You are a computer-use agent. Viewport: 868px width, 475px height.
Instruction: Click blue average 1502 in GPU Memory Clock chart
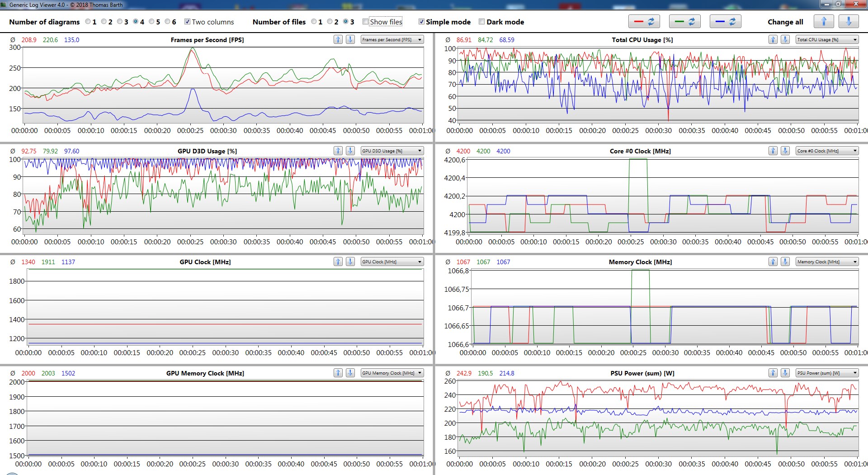click(x=68, y=373)
